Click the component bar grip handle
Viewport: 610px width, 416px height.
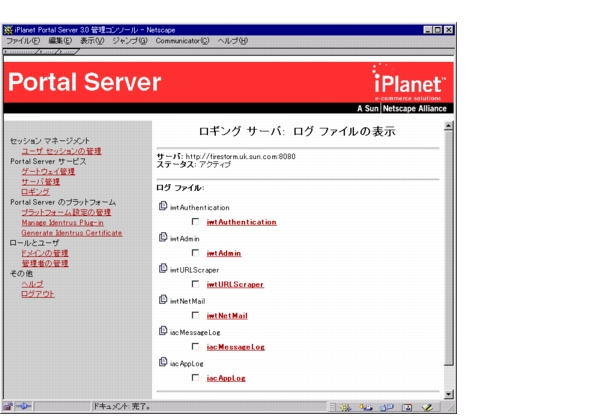coord(332,407)
